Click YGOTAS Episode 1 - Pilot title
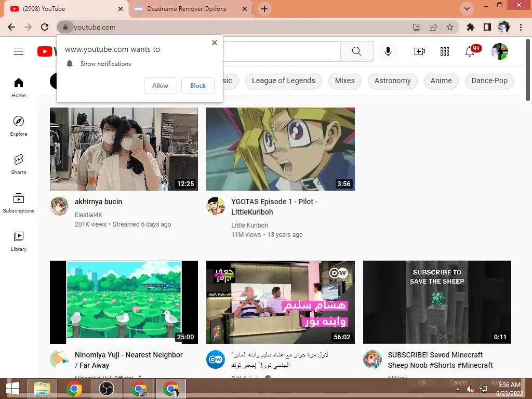Image resolution: width=532 pixels, height=399 pixels. [274, 207]
